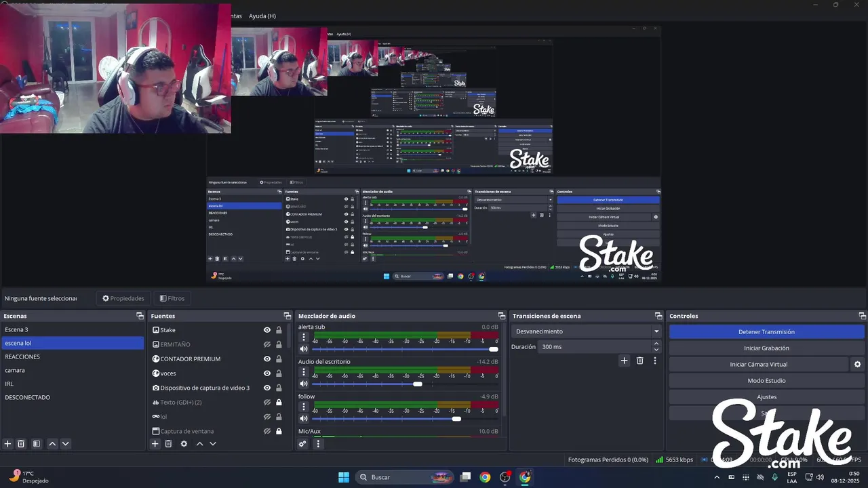Move selected scene up
This screenshot has height=488, width=868.
(x=52, y=444)
